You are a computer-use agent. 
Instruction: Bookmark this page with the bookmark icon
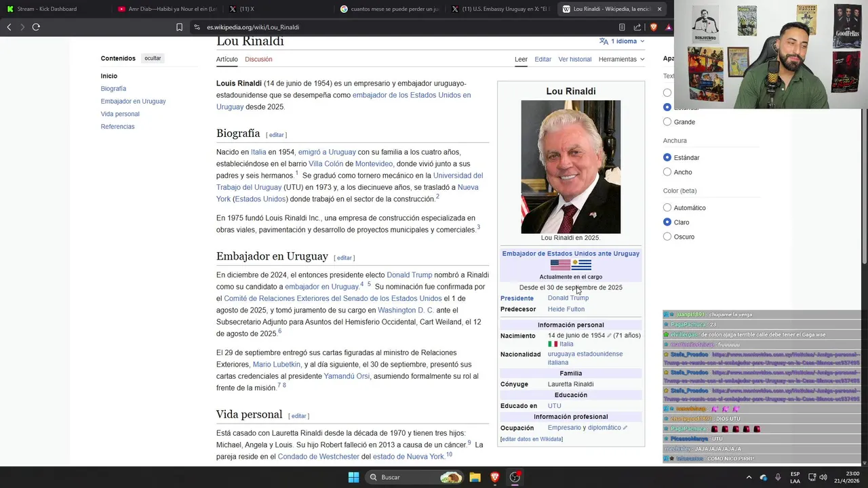click(180, 27)
